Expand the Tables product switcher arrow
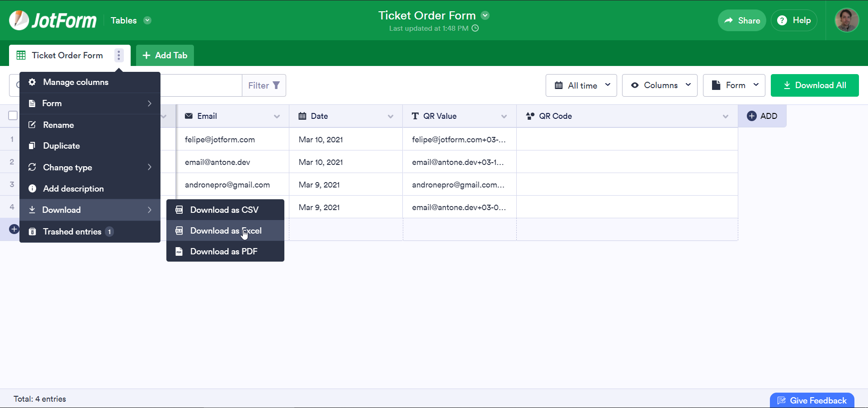 [x=147, y=20]
